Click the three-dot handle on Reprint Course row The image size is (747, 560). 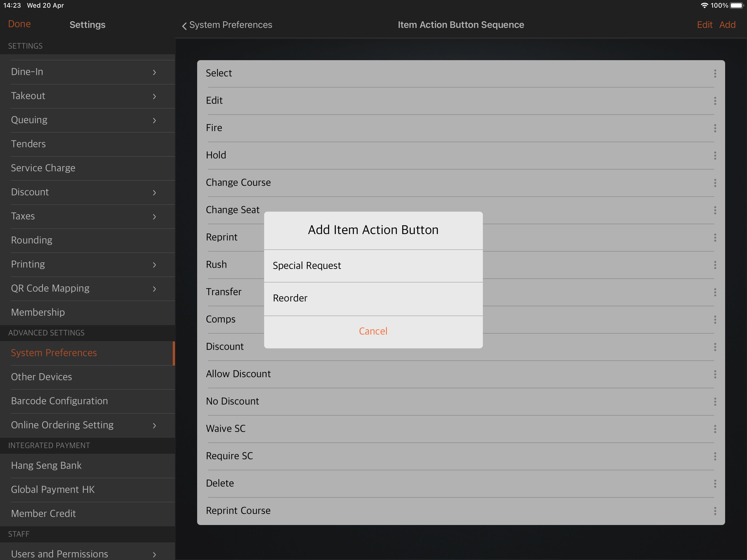tap(715, 511)
